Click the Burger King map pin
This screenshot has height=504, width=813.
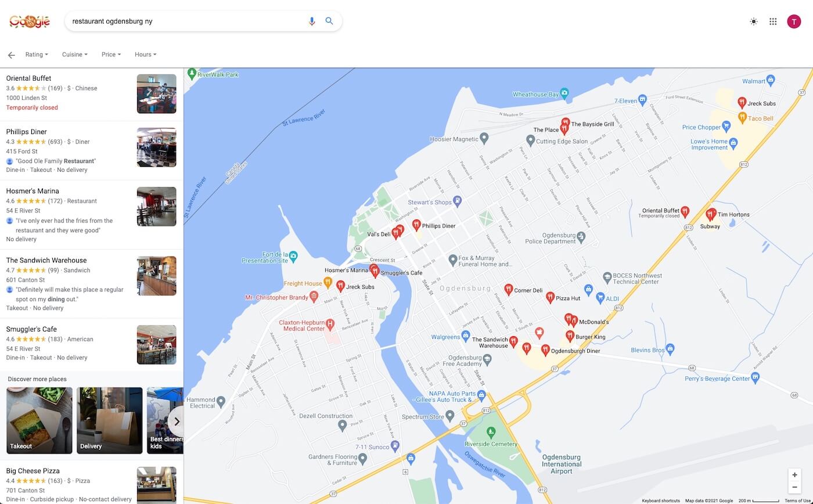click(570, 336)
